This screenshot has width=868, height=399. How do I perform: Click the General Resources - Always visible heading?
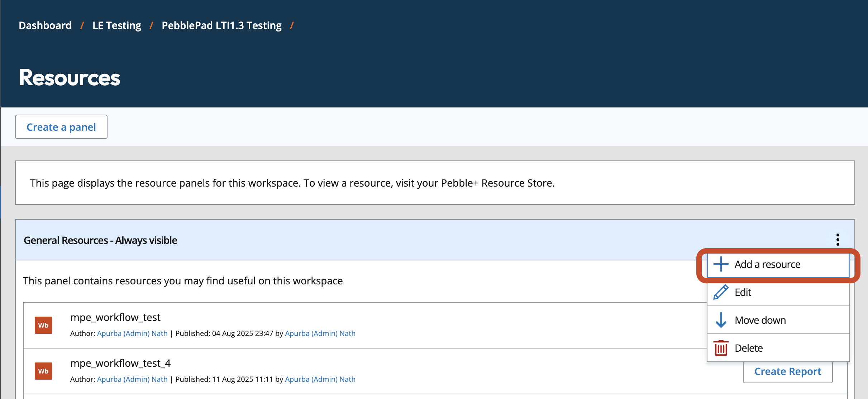pyautogui.click(x=100, y=240)
